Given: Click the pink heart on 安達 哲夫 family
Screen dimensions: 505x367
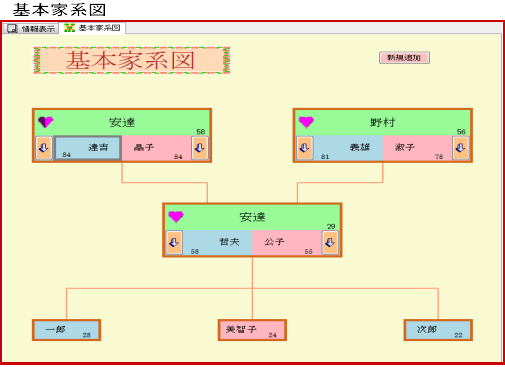Looking at the screenshot, I should point(176,217).
